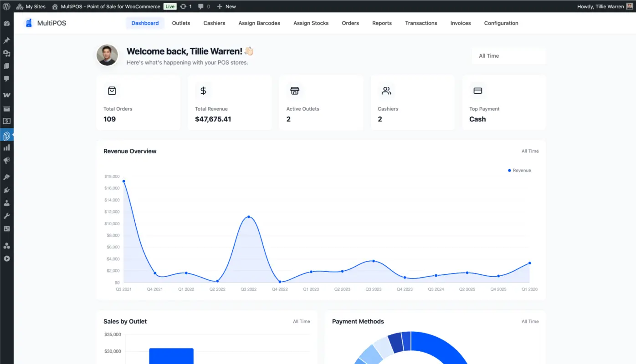Open My Sites from the admin toolbar

[x=31, y=6]
